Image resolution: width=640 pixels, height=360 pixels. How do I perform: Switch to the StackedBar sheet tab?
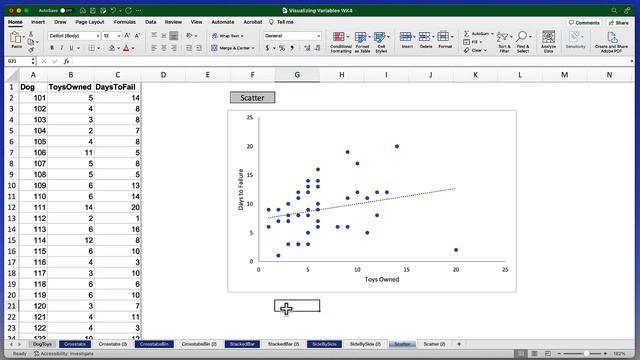tap(242, 344)
